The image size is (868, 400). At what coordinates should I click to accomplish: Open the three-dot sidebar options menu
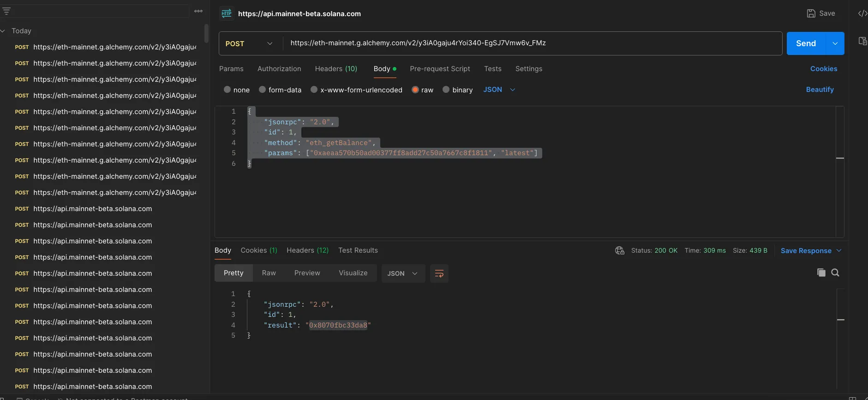pyautogui.click(x=198, y=11)
